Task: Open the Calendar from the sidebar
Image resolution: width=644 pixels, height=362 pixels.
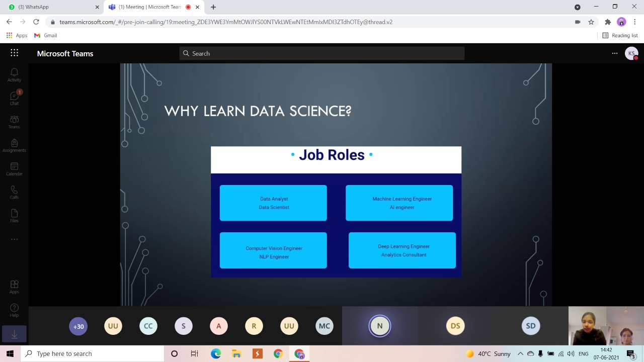Action: click(x=14, y=169)
